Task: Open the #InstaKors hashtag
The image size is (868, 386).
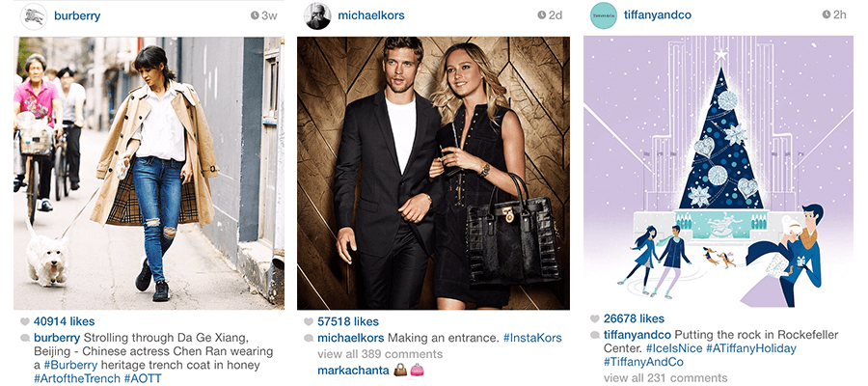Action: pos(532,338)
